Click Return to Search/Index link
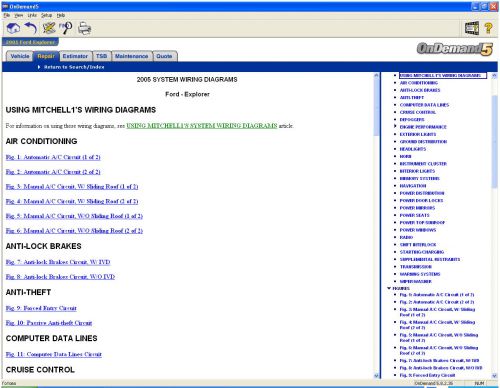The width and height of the screenshot is (500, 388). 74,67
